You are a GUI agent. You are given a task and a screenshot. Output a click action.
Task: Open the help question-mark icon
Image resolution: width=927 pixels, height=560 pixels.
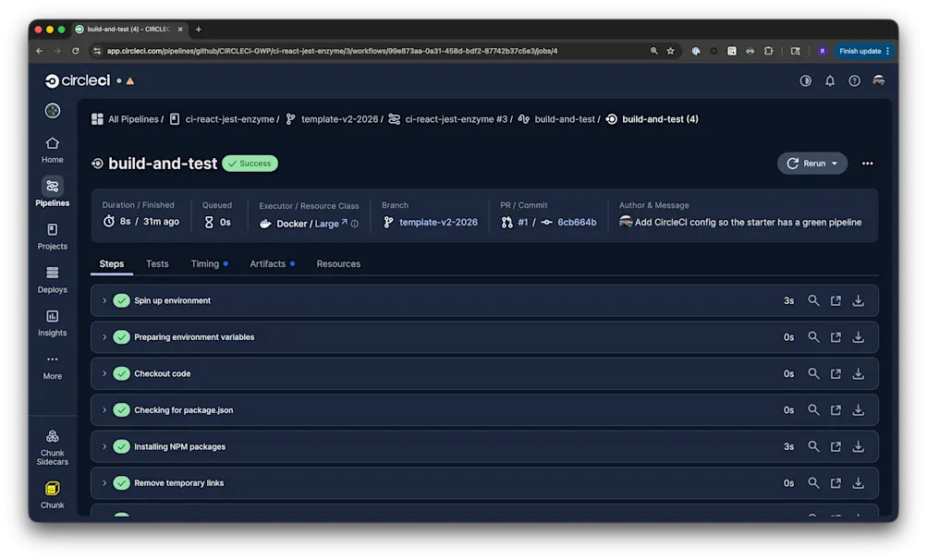pyautogui.click(x=854, y=80)
